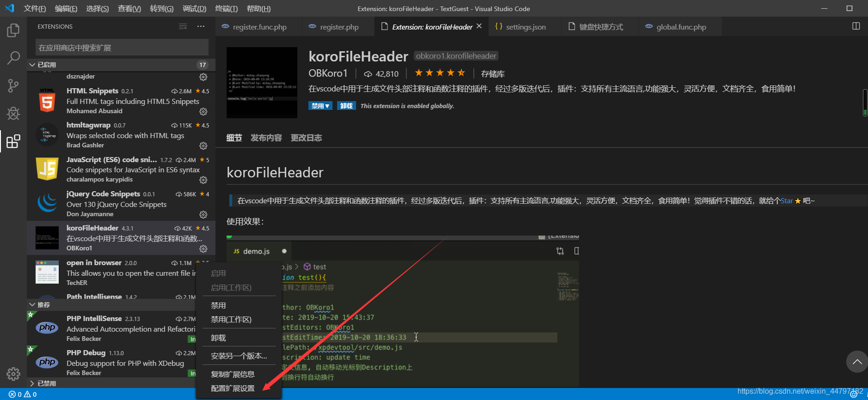Switch to register.php tab
The height and width of the screenshot is (400, 868).
[x=339, y=27]
